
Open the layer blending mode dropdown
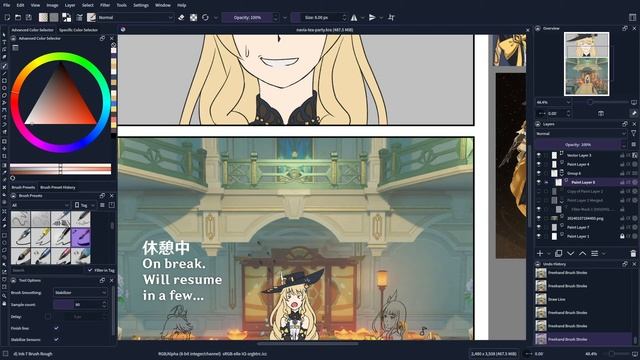point(581,133)
